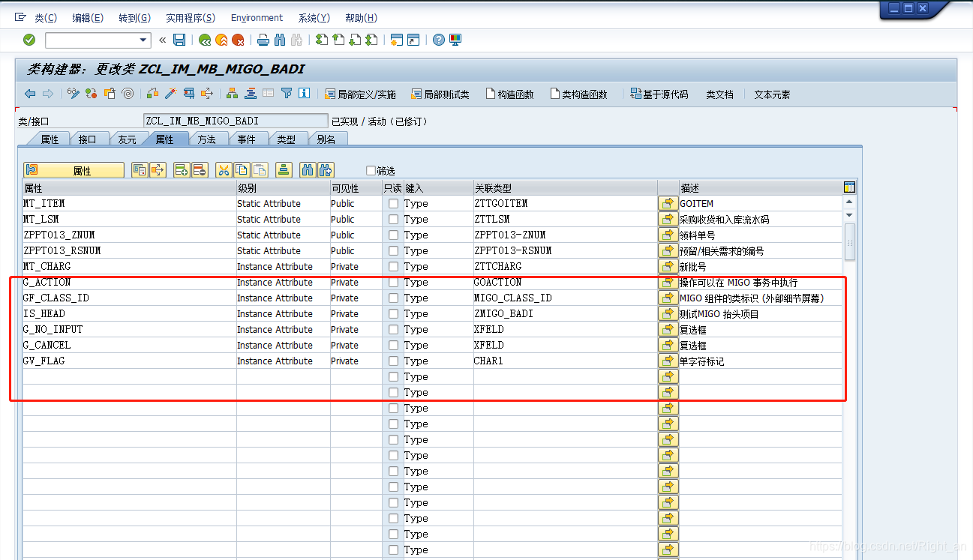Click the filter funnel icon
This screenshot has width=973, height=560.
point(287,94)
